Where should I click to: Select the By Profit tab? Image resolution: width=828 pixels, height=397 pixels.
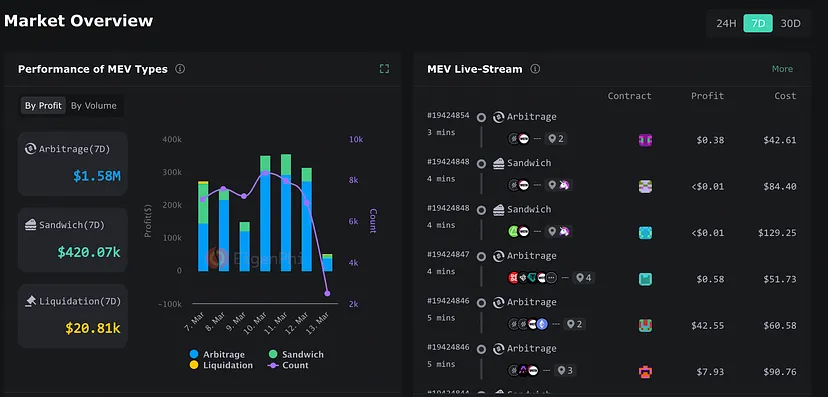43,106
